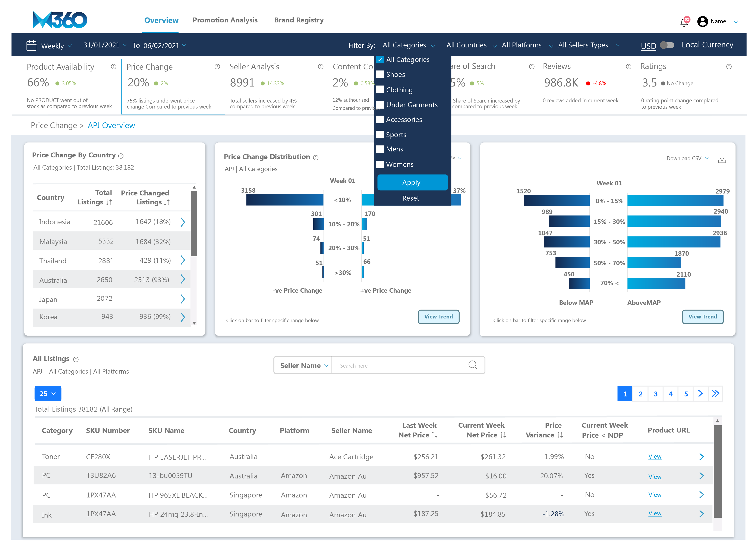The height and width of the screenshot is (550, 756).
Task: Sort by Total Listings column arrows
Action: [x=109, y=202]
